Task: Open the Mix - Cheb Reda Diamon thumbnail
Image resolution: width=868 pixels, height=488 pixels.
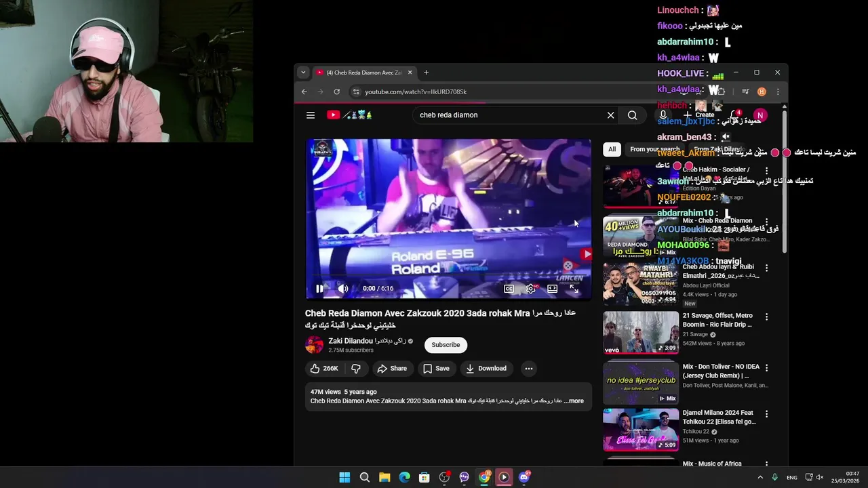Action: [x=641, y=237]
